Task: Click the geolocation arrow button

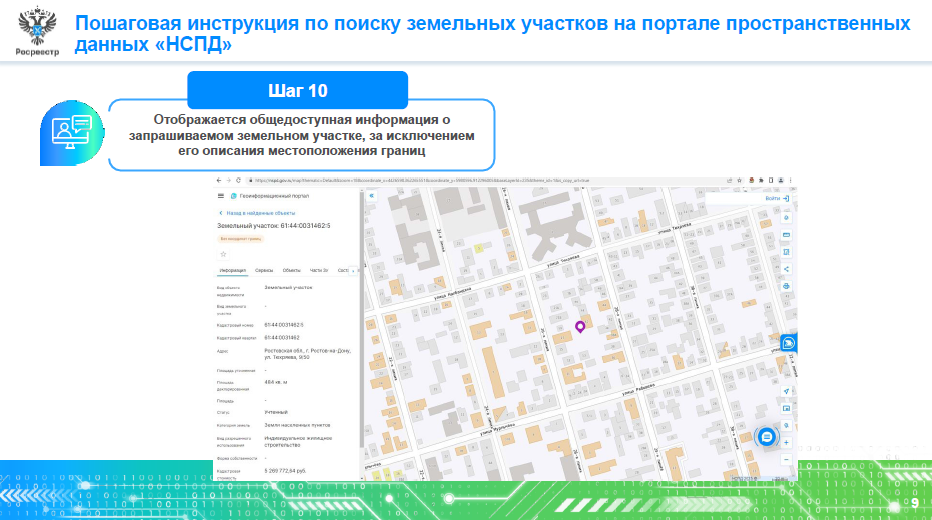Action: click(x=786, y=391)
